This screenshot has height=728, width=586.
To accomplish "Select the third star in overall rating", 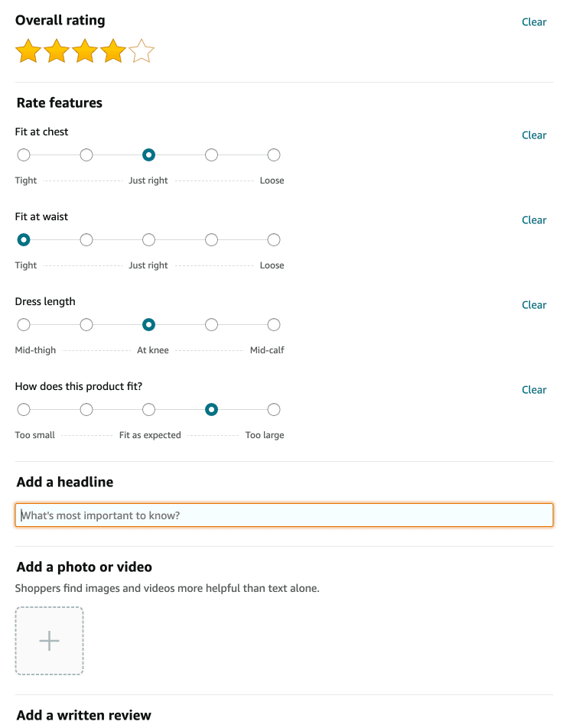I will (85, 52).
